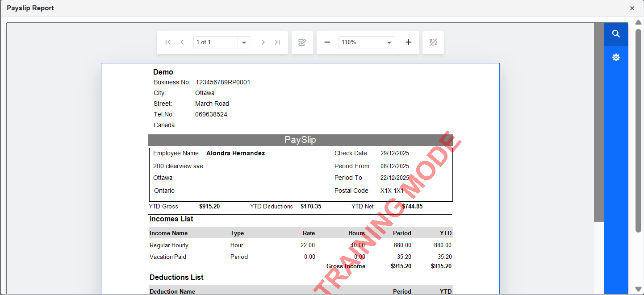Click business number '123456789RP0001'

pos(223,82)
